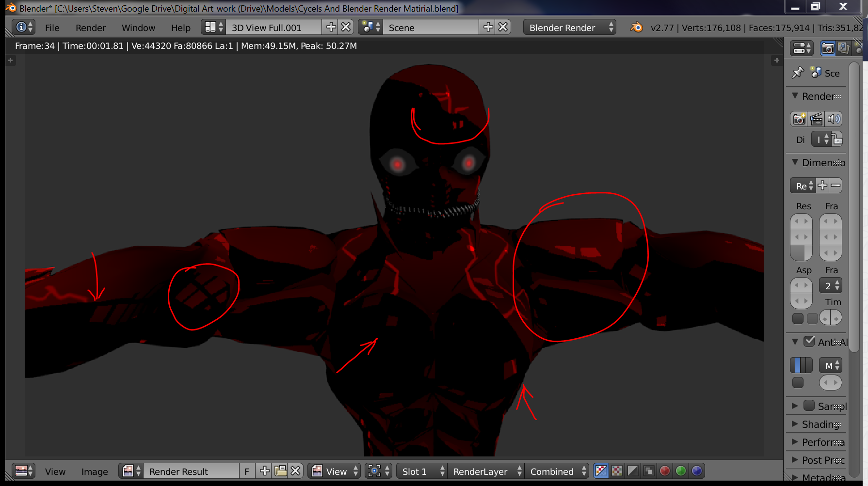Open the Help menu
Image resolution: width=868 pixels, height=486 pixels.
pyautogui.click(x=180, y=28)
